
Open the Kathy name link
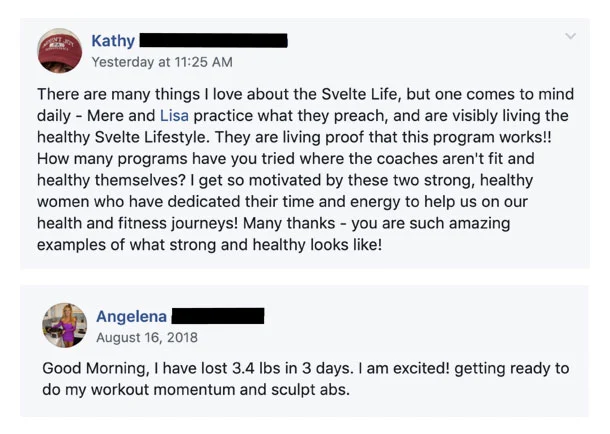tap(113, 41)
